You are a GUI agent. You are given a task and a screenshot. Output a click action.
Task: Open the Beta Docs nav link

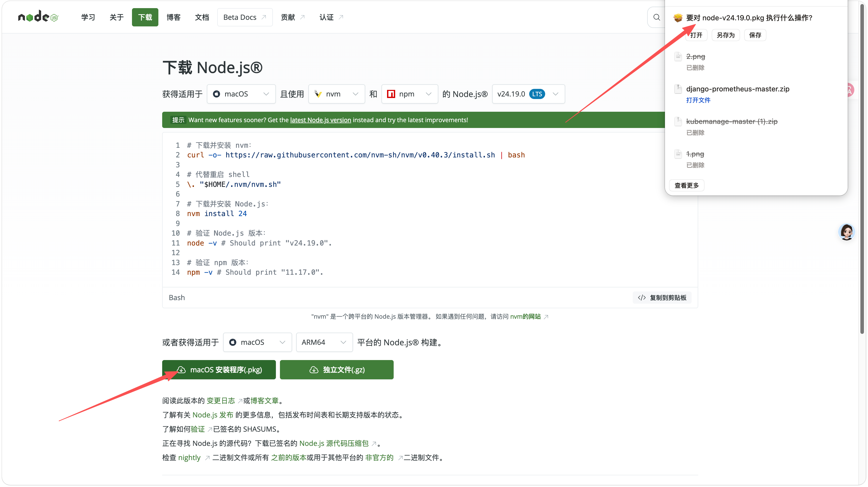[x=245, y=17]
